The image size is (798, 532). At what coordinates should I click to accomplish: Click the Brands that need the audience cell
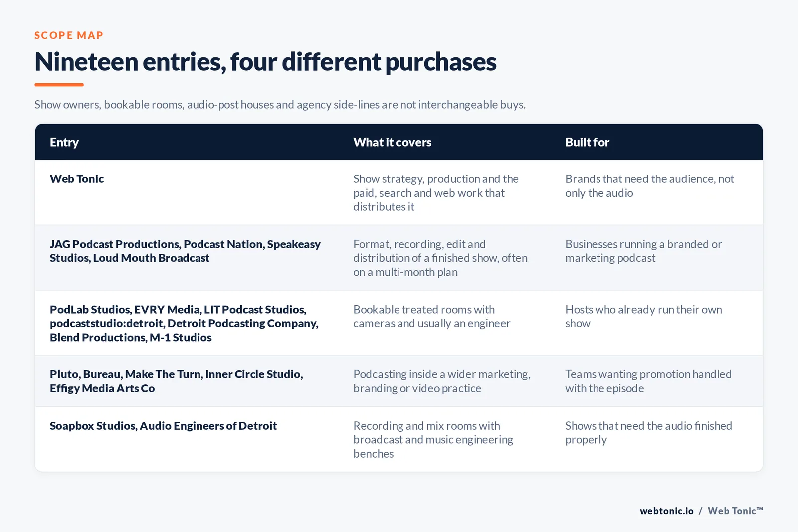tap(649, 186)
